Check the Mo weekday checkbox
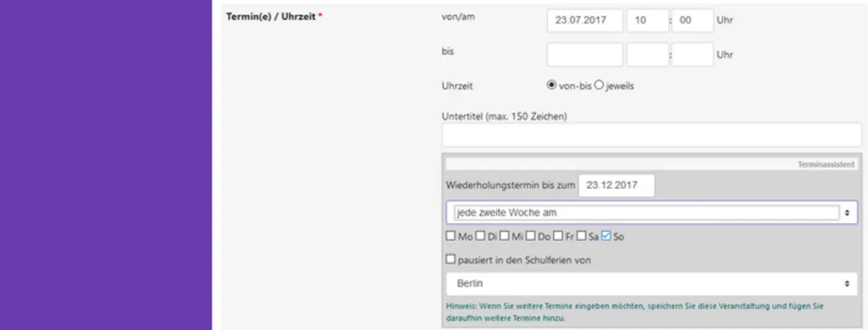Viewport: 868px width, 330px height. coord(450,236)
